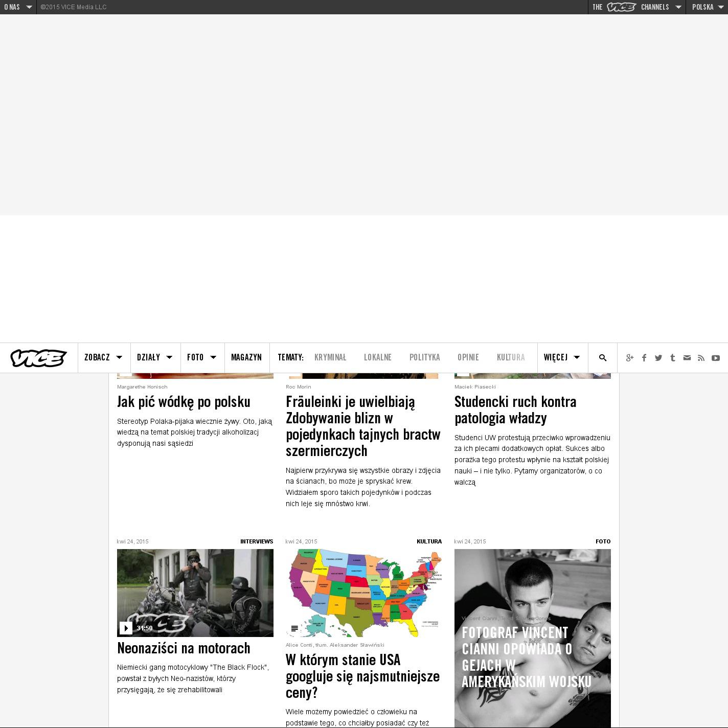Viewport: 728px width, 728px height.
Task: Visit the Facebook page icon
Action: (644, 358)
